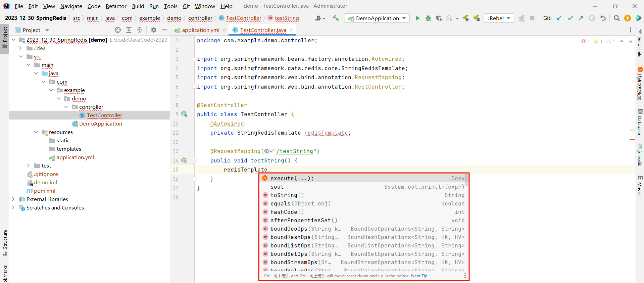
Task: Open JRebel dropdown
Action: point(499,18)
